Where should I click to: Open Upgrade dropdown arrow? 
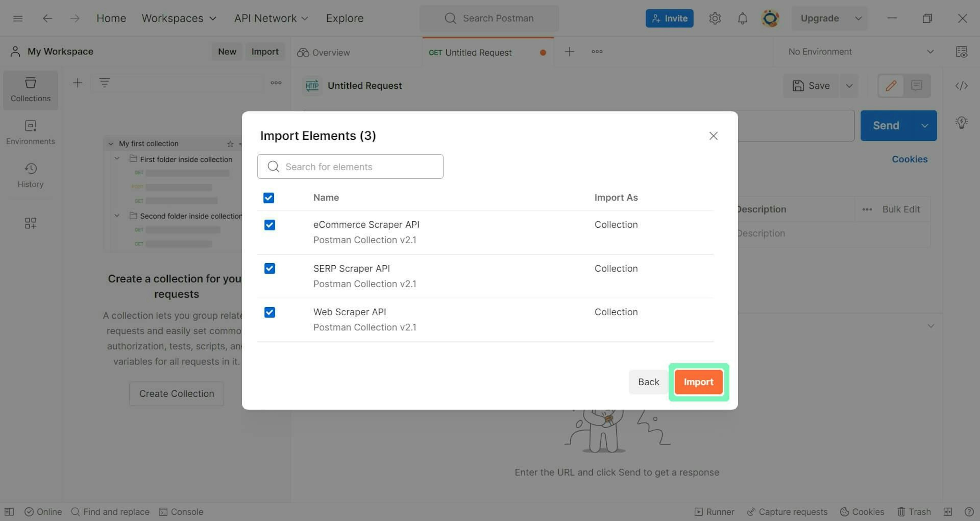pos(858,18)
